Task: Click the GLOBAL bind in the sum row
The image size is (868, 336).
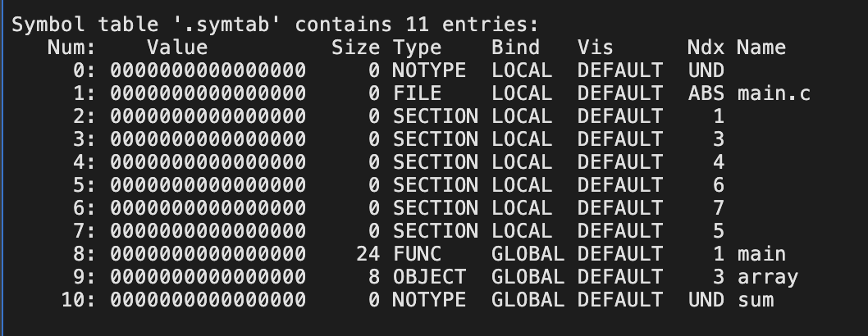Action: point(528,299)
